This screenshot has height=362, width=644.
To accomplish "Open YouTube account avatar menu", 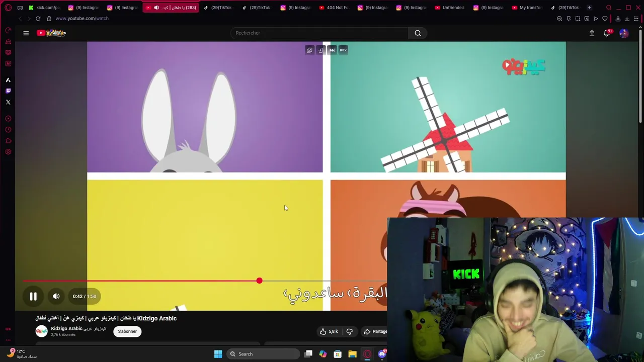I will click(624, 33).
